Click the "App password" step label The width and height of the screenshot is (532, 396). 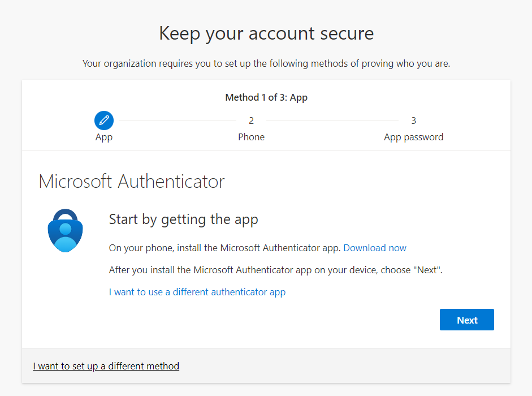(x=413, y=137)
